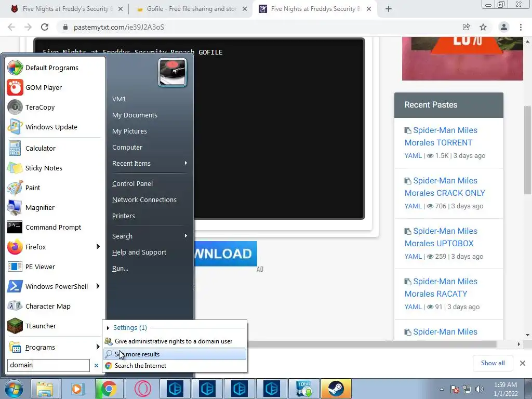Click the address bar URL

click(119, 27)
